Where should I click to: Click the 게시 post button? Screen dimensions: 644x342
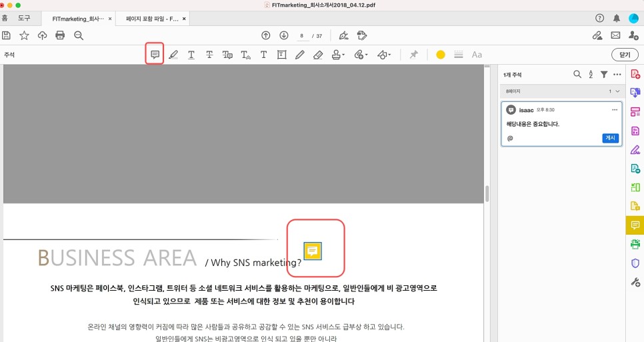pyautogui.click(x=610, y=138)
